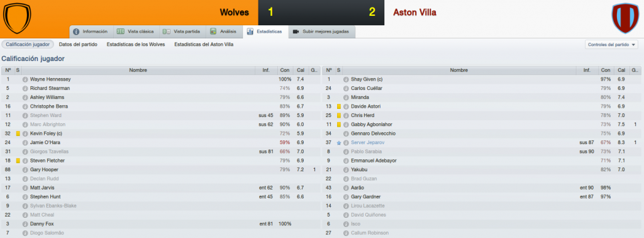
Task: Show Datos del partido
Action: click(78, 45)
